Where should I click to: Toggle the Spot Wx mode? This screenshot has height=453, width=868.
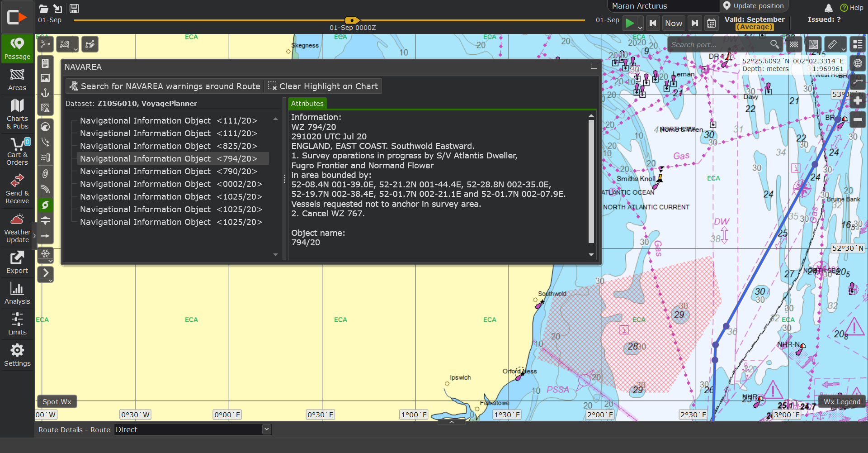(57, 401)
